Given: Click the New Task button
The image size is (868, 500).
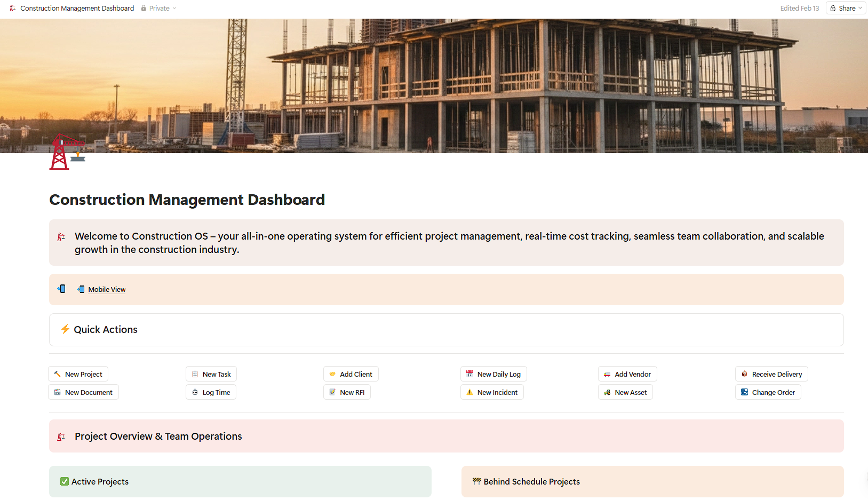Looking at the screenshot, I should point(211,374).
